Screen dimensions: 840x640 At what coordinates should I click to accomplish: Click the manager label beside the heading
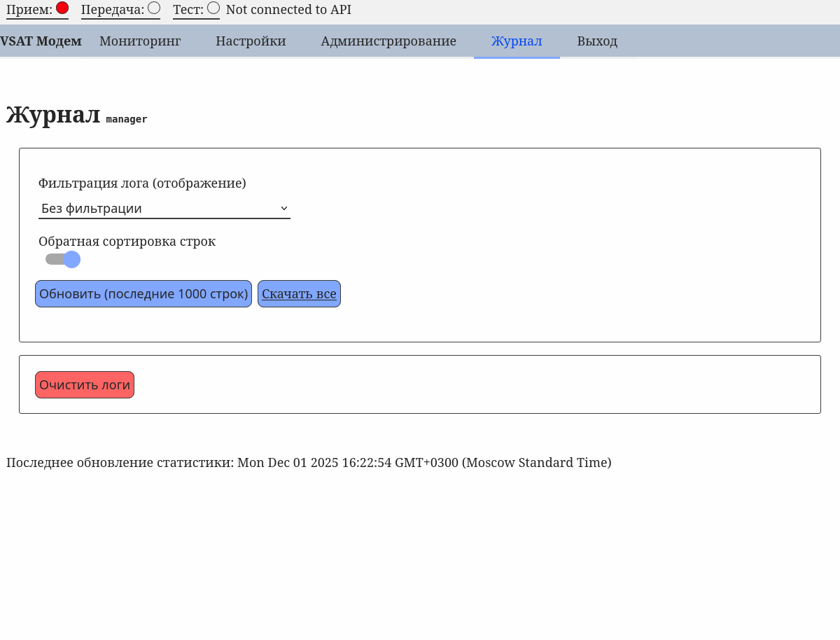(127, 120)
